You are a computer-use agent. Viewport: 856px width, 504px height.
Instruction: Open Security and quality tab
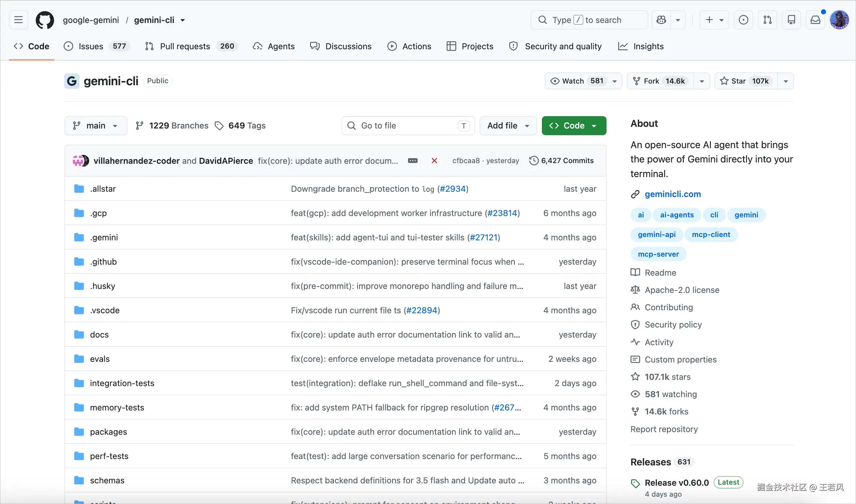pos(556,46)
